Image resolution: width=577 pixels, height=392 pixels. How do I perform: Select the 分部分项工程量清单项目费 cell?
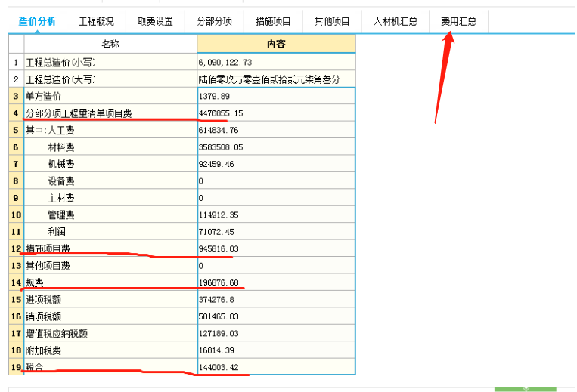pyautogui.click(x=110, y=113)
